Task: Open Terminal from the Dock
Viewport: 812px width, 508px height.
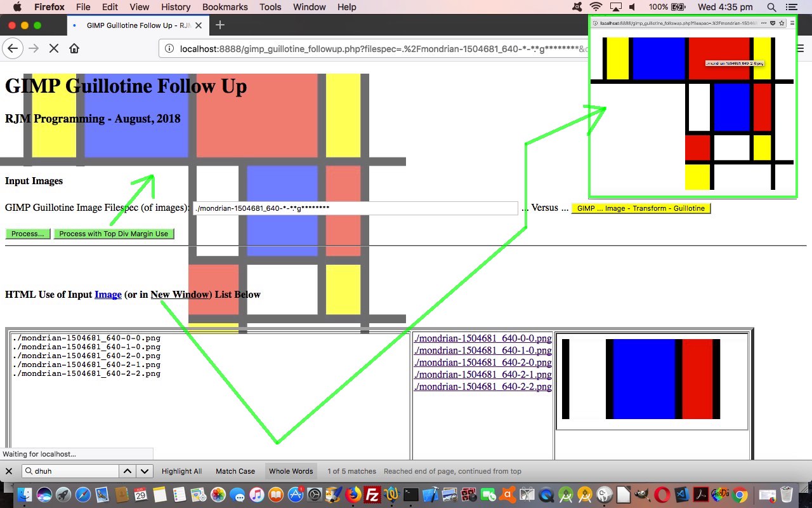Action: pos(411,495)
